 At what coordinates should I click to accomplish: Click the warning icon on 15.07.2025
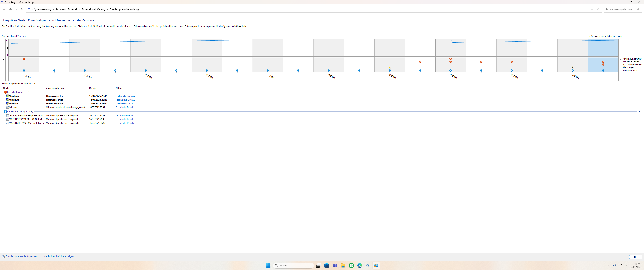pos(572,68)
